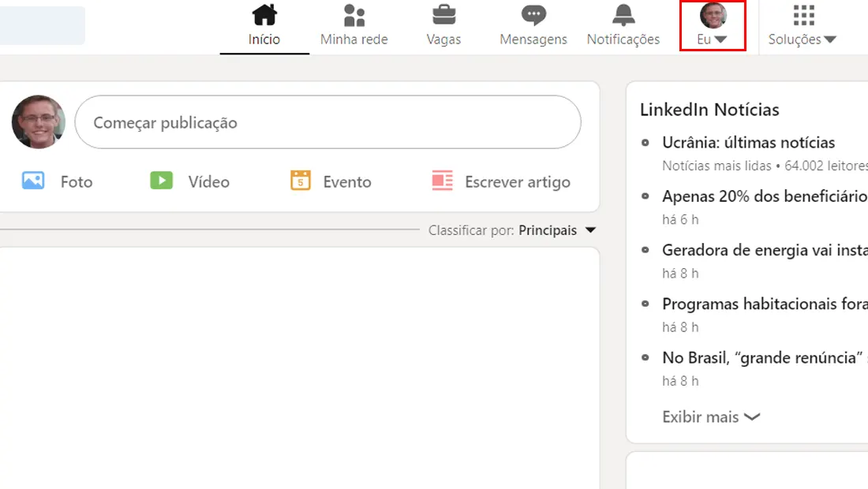
Task: Click the Foto picture icon
Action: pos(33,181)
